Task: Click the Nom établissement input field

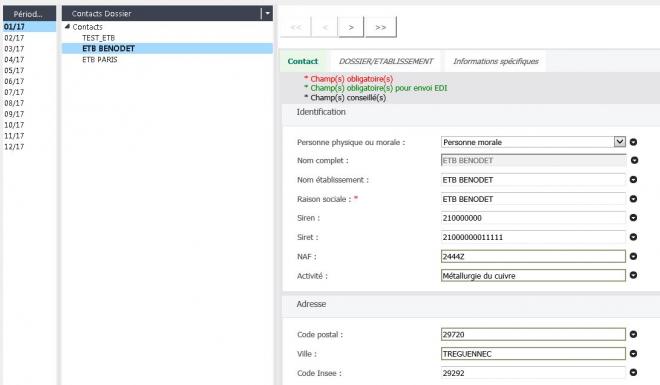Action: [x=533, y=180]
